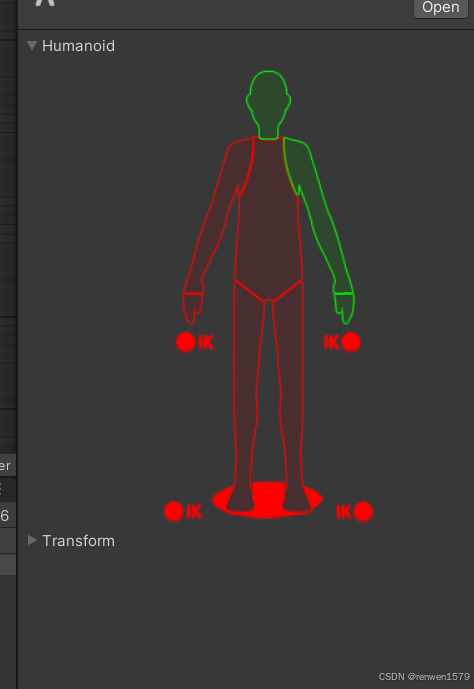The width and height of the screenshot is (474, 689).
Task: Toggle foot IK dot under the green hand
Action: click(363, 511)
